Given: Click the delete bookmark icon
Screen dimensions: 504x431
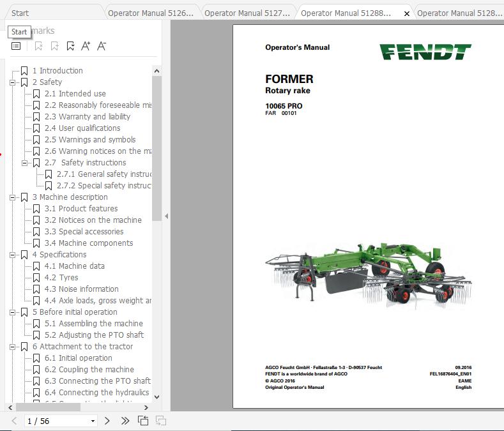Looking at the screenshot, I should 38,46.
